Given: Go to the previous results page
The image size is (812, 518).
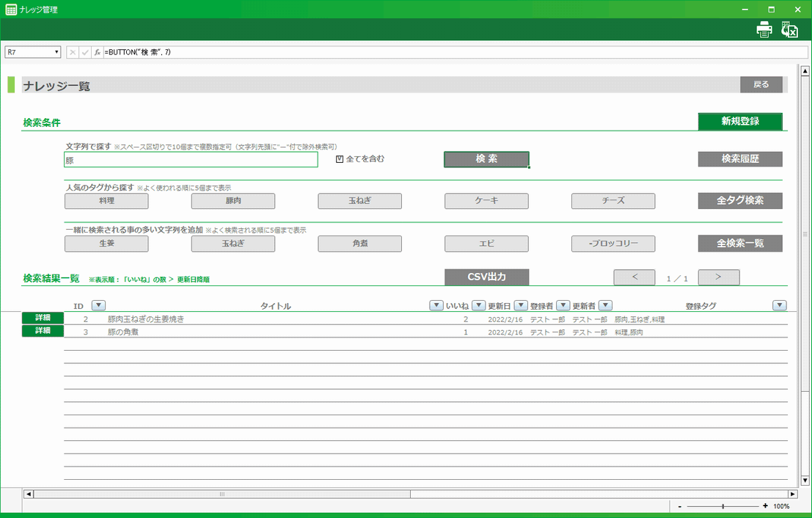Looking at the screenshot, I should tap(634, 277).
